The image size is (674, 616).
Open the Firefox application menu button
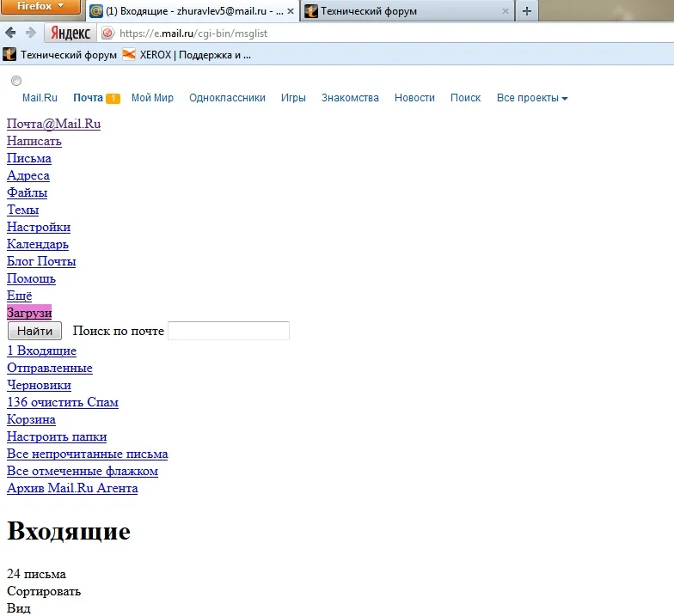click(x=40, y=7)
